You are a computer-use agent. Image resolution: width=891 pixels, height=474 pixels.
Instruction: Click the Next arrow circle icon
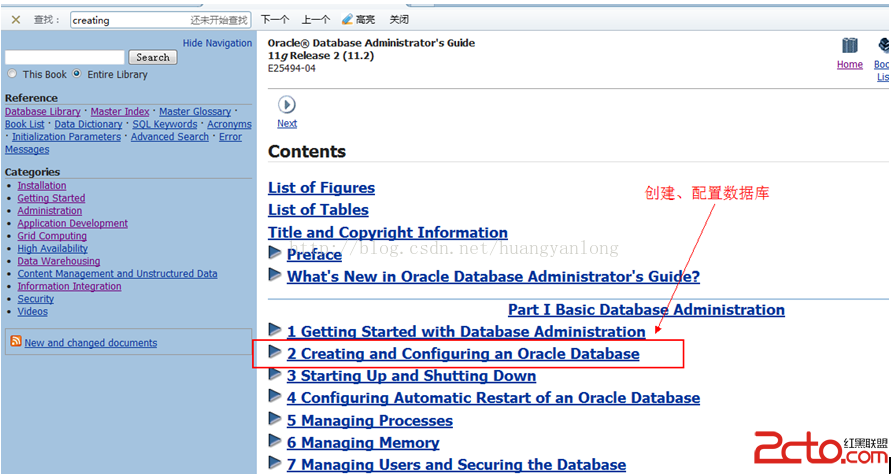(287, 105)
